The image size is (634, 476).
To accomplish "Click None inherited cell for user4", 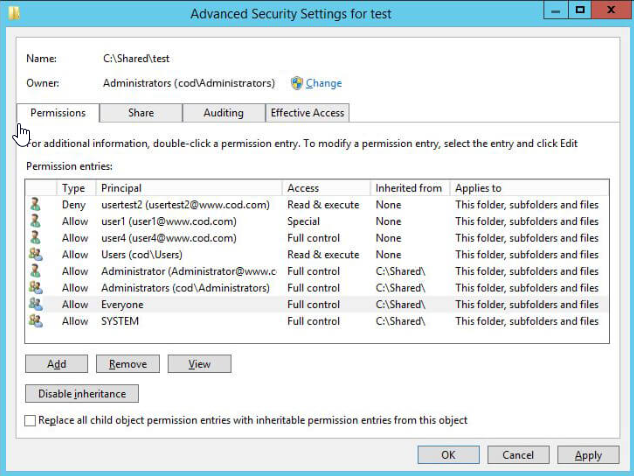I will tap(388, 238).
